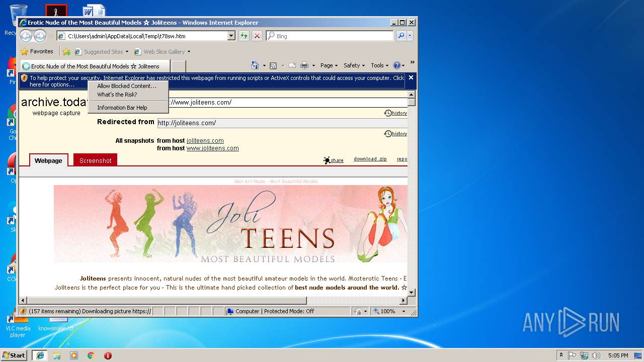
Task: Open the Tools menu
Action: point(379,65)
